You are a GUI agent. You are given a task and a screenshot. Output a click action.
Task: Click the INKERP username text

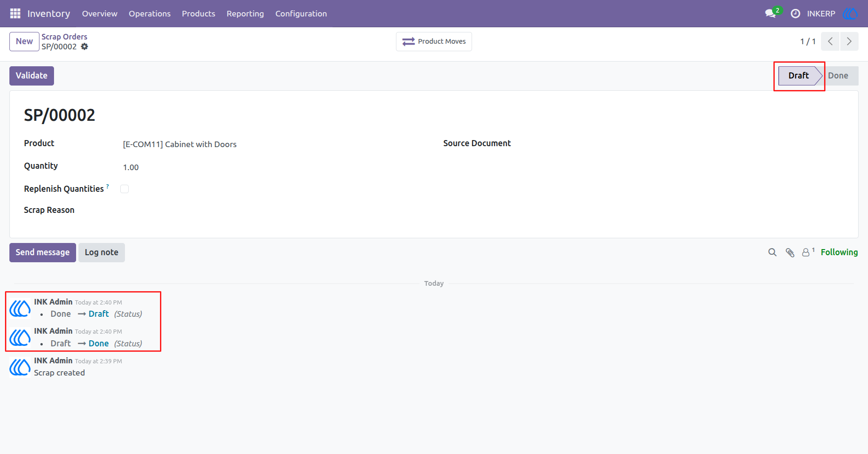point(821,14)
